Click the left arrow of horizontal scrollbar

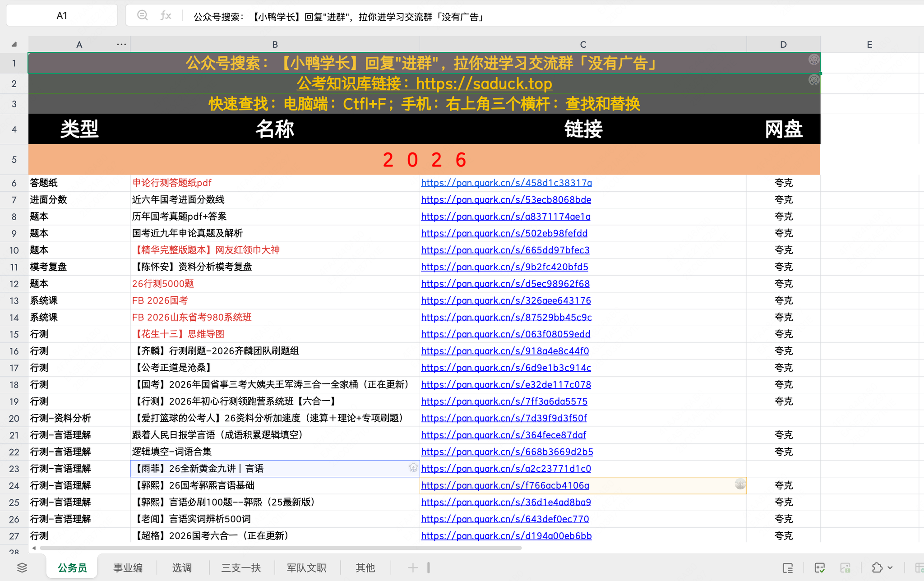click(34, 548)
